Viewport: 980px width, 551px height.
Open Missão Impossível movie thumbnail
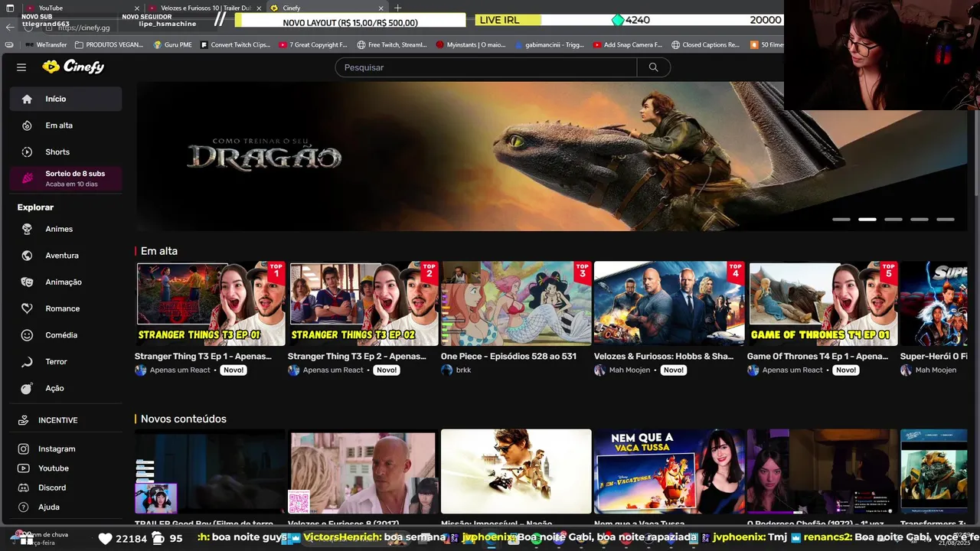click(516, 471)
